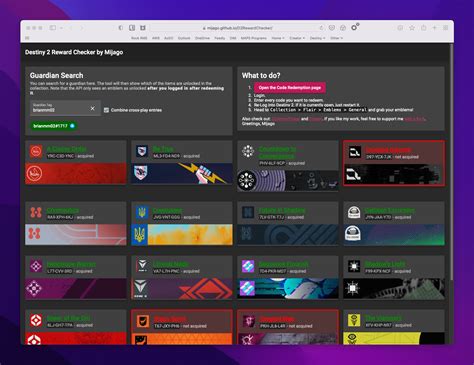
Task: Expand the Creator favorites folder
Action: coord(297,38)
